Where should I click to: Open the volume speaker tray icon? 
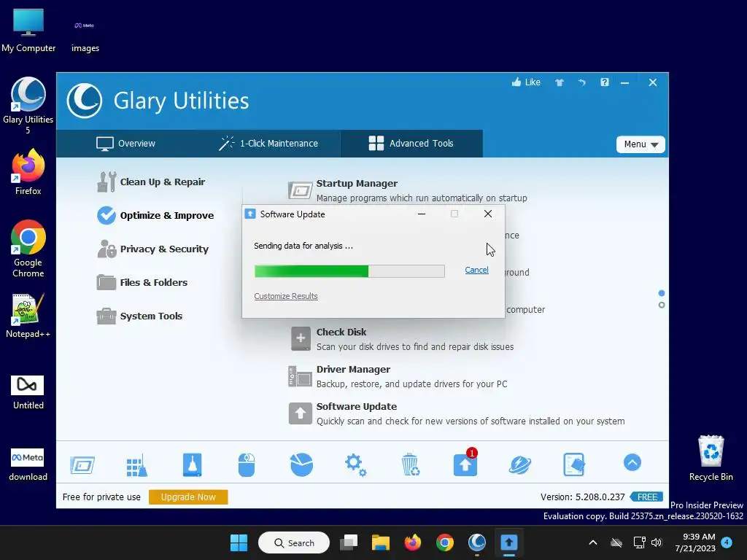coord(657,542)
